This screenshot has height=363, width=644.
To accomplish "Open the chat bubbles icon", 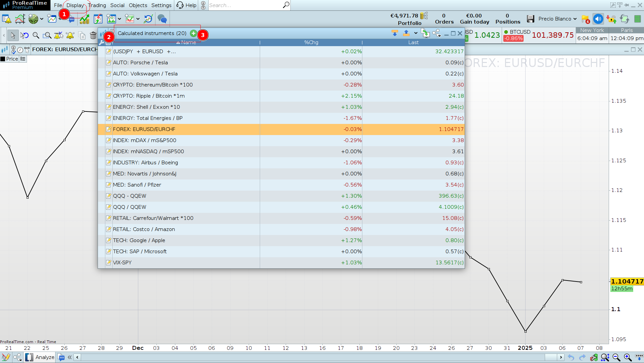I will [x=162, y=19].
